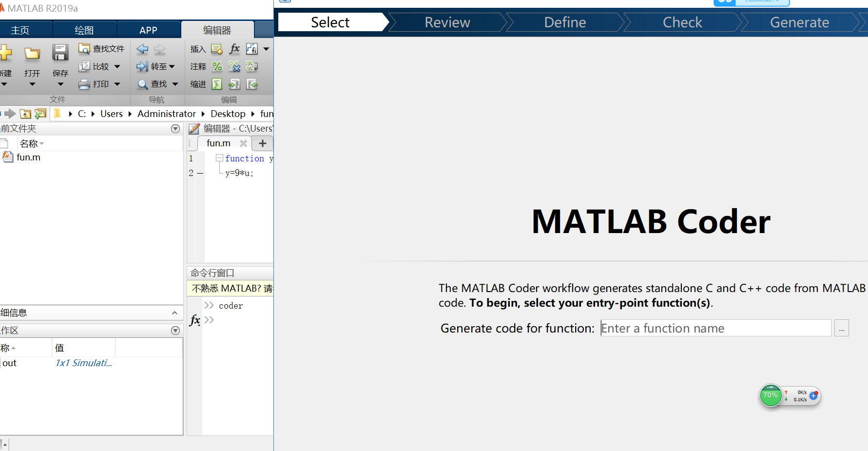Go to the Define step in MATLAB Coder
The height and width of the screenshot is (451, 868).
pos(565,22)
